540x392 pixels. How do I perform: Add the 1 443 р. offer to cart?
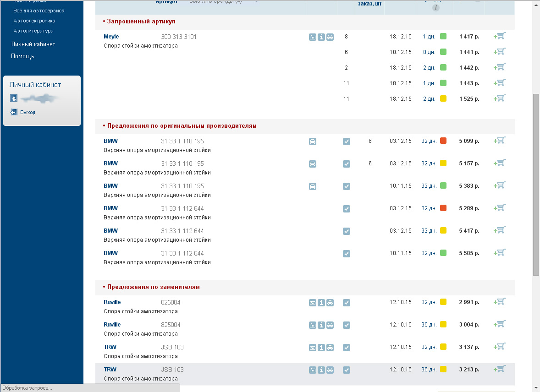pos(500,82)
